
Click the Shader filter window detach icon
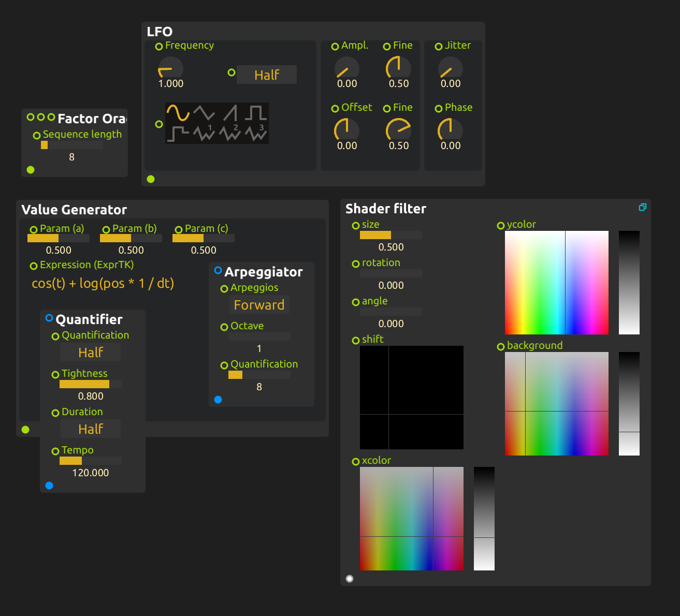642,208
